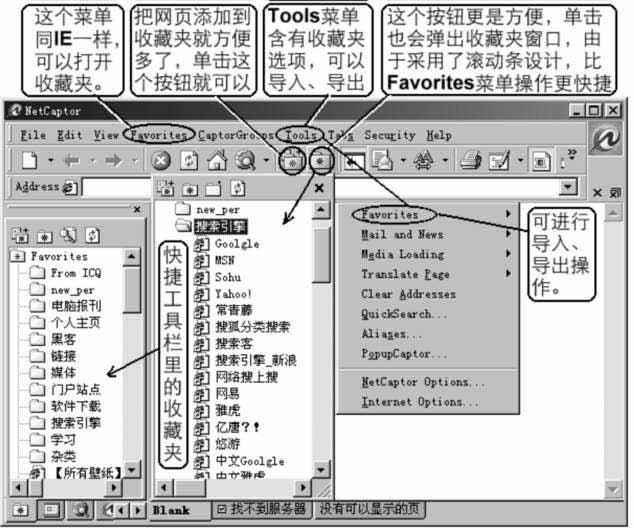Open the File menu
The height and width of the screenshot is (528, 634).
tap(33, 135)
